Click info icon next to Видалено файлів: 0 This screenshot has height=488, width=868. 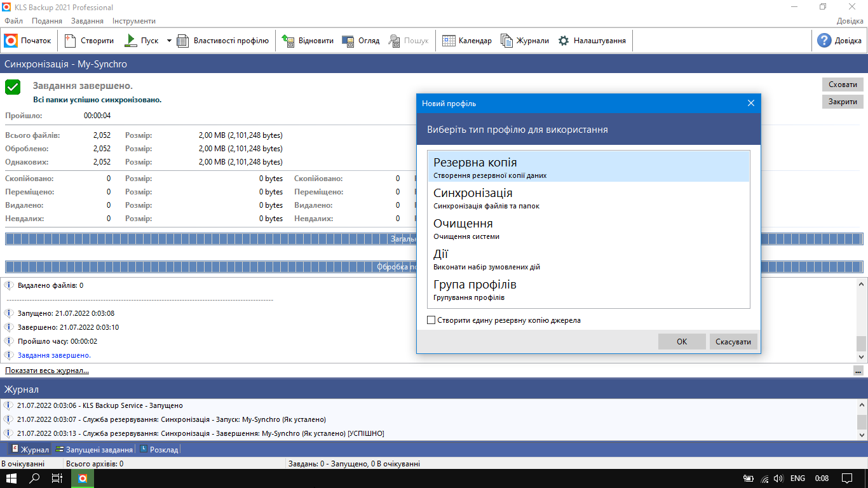[9, 285]
